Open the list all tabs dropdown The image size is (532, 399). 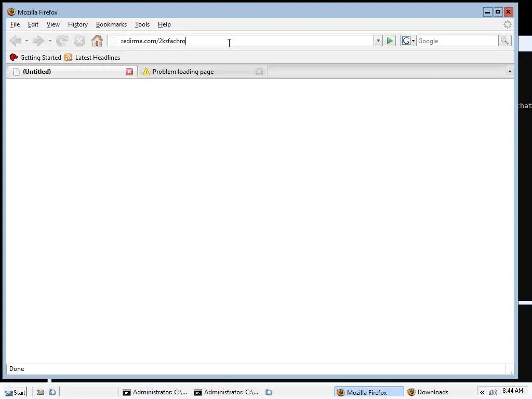pos(509,71)
